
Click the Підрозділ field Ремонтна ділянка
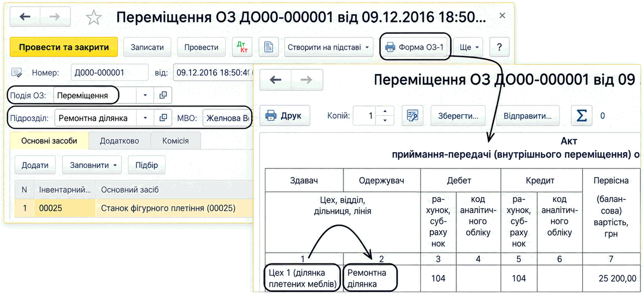95,118
